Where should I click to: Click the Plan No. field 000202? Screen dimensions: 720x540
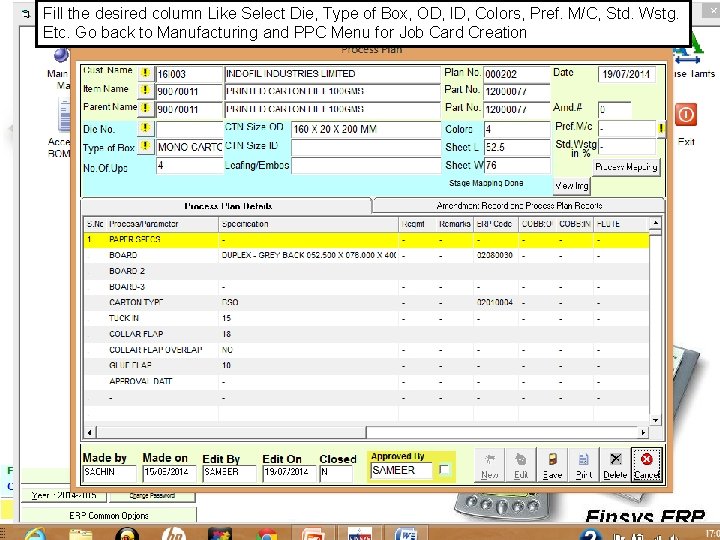[x=517, y=74]
